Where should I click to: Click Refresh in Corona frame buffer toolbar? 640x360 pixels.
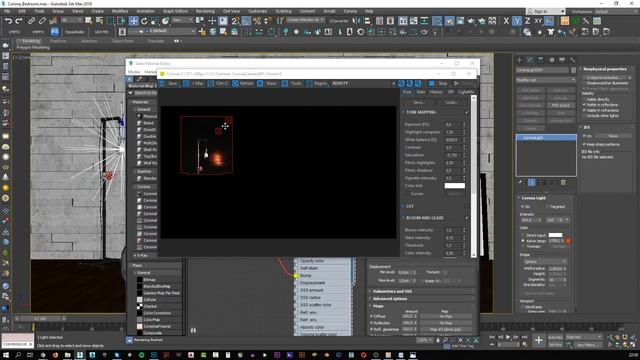(243, 83)
